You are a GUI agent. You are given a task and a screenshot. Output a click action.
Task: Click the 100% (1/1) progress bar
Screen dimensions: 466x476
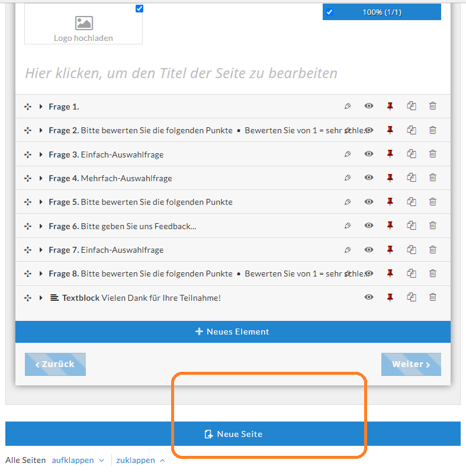pyautogui.click(x=381, y=12)
